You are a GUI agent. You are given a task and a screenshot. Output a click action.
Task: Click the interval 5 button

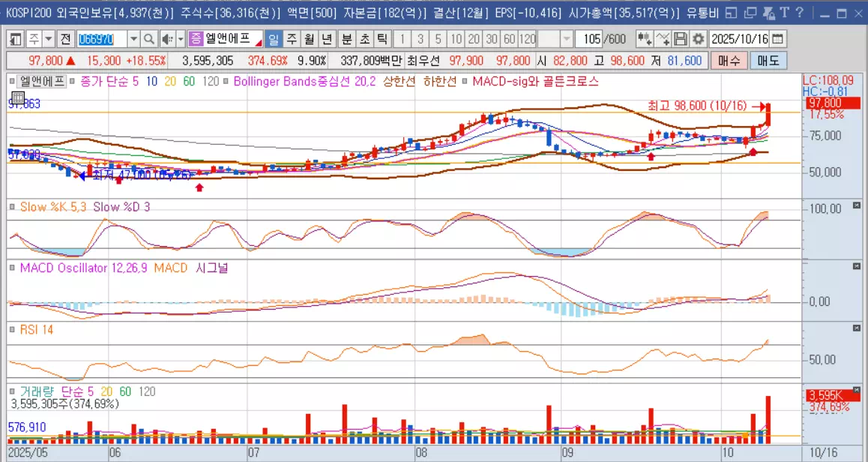(x=438, y=39)
